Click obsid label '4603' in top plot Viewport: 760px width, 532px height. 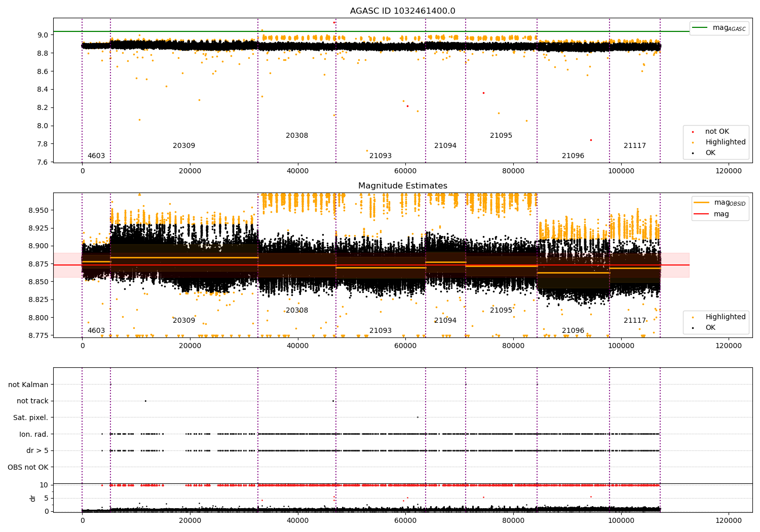click(96, 156)
